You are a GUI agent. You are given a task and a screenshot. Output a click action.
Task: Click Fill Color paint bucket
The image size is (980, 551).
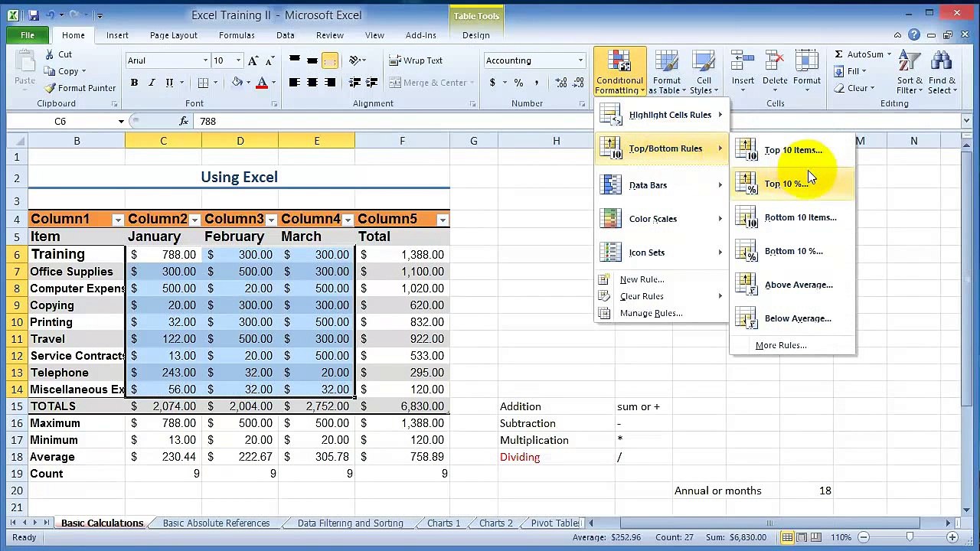237,83
